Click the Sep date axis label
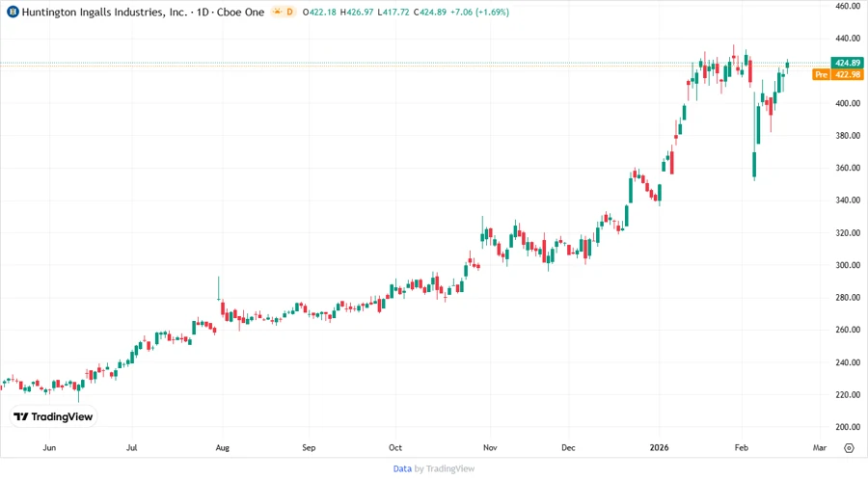The height and width of the screenshot is (480, 868). [309, 447]
